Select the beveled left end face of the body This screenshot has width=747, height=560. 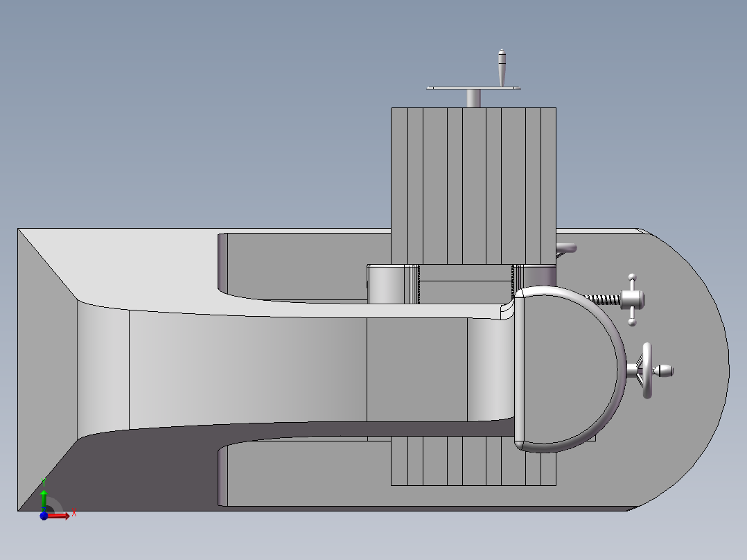click(47, 369)
